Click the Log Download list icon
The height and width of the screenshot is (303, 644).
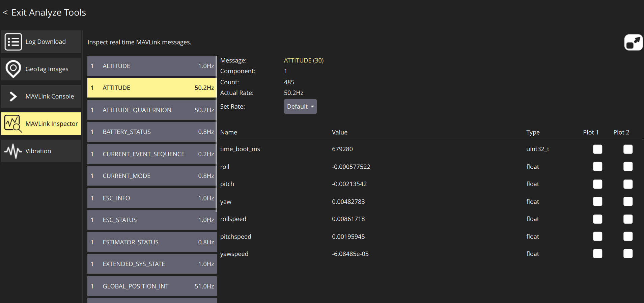[13, 42]
